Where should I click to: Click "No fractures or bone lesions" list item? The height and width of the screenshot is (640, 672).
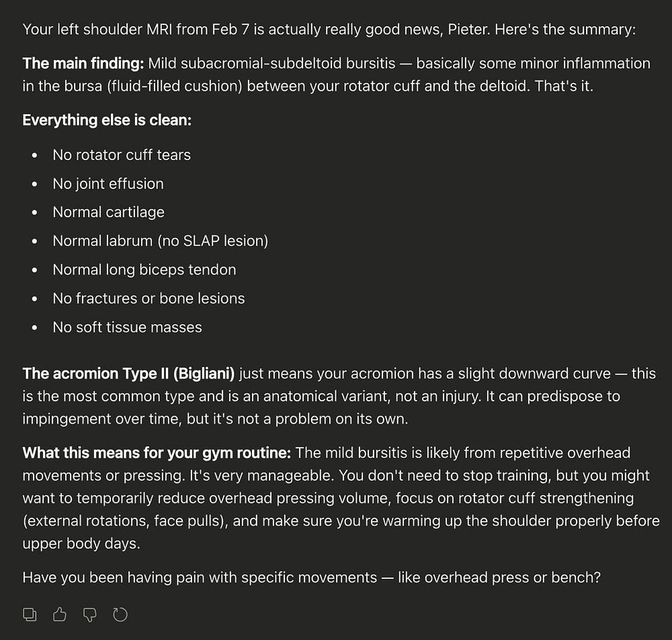coord(149,298)
